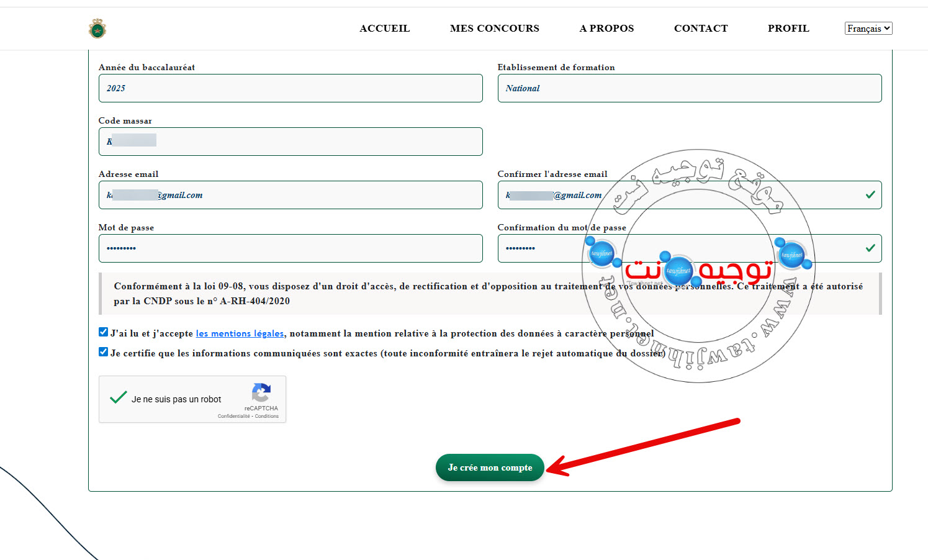Uncheck the mentions légales acceptance checkbox

click(x=103, y=332)
